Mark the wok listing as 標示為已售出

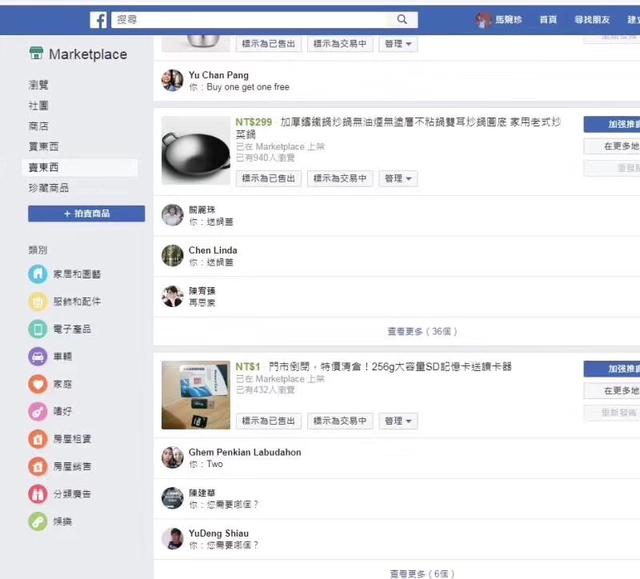click(269, 178)
